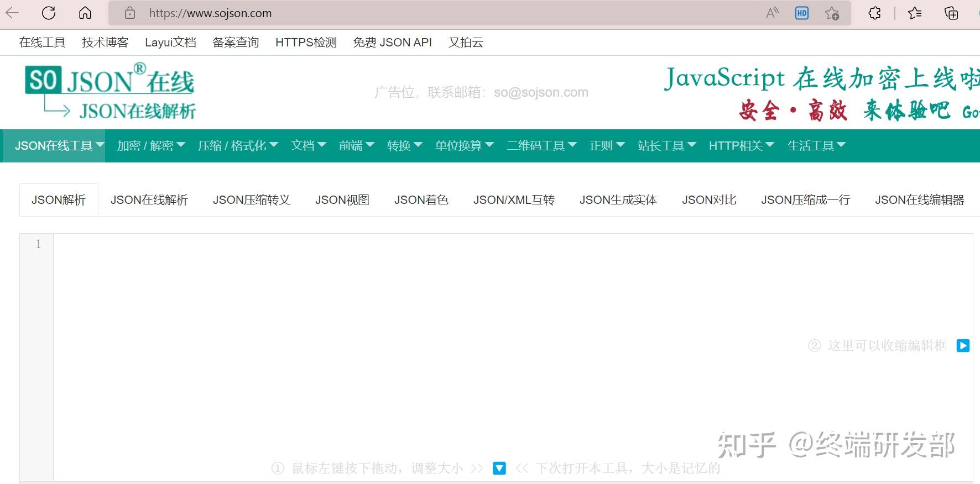Open the 生活工具 dropdown
This screenshot has height=484, width=980.
coord(817,146)
